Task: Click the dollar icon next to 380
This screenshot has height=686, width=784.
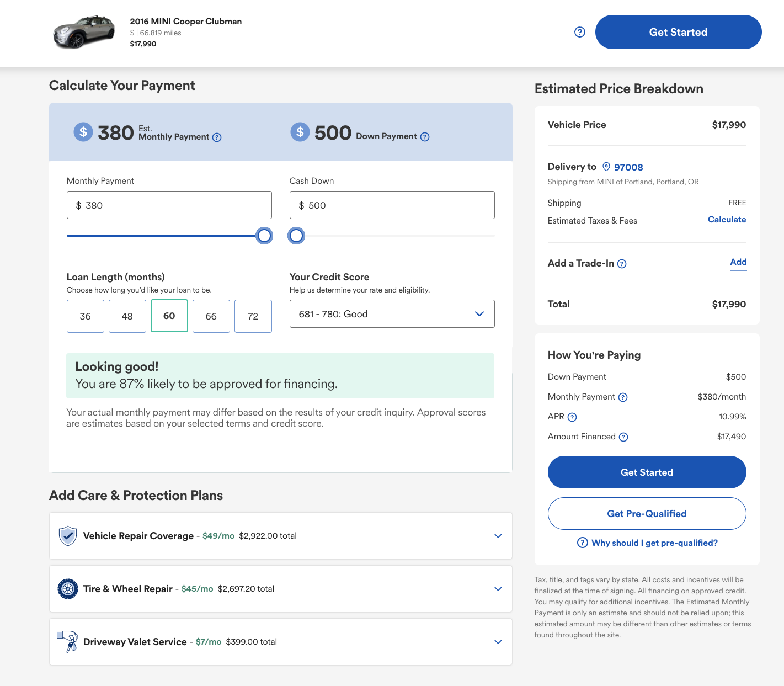Action: click(83, 131)
